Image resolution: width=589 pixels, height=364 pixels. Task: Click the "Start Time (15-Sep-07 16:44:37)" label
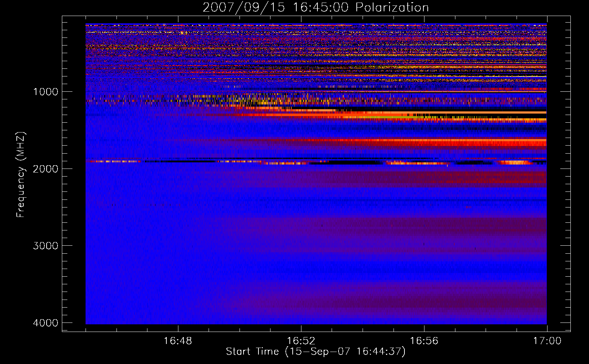tap(316, 352)
